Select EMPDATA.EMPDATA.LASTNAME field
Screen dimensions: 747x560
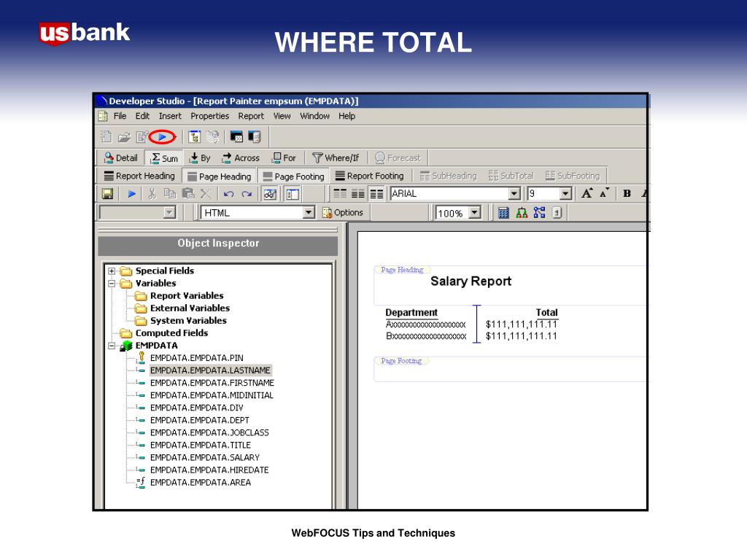210,370
